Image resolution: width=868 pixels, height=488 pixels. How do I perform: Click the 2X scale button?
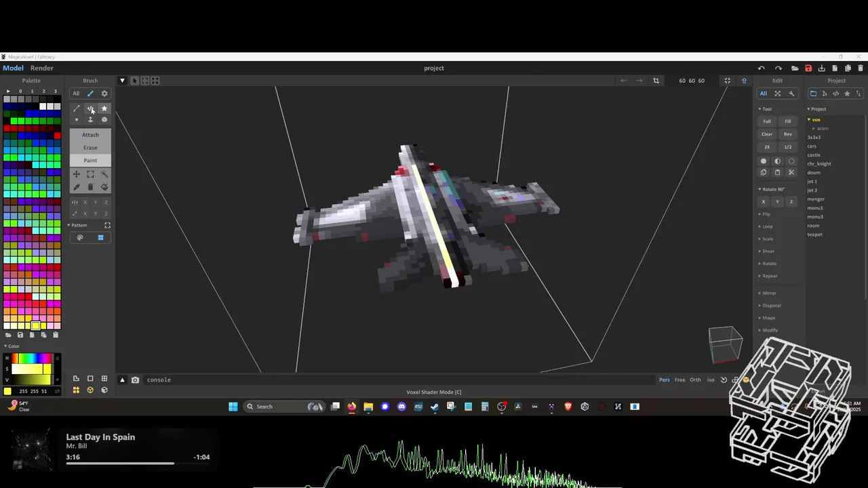pyautogui.click(x=767, y=147)
